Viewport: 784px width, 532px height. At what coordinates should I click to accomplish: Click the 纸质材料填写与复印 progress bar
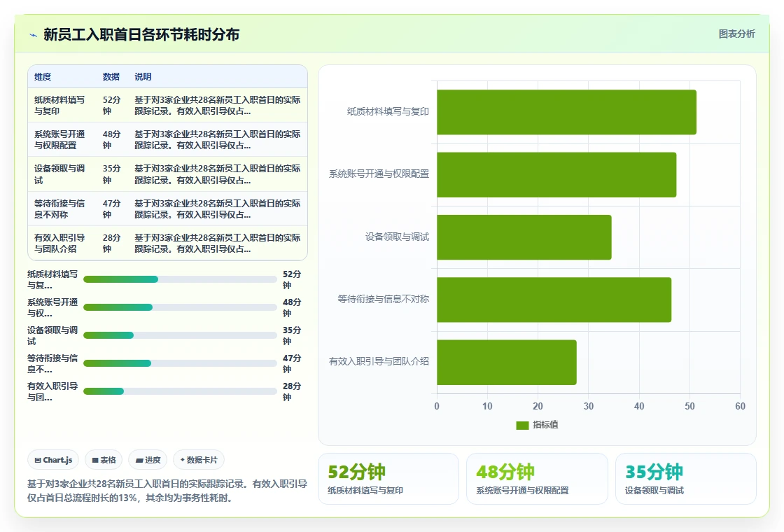(180, 279)
